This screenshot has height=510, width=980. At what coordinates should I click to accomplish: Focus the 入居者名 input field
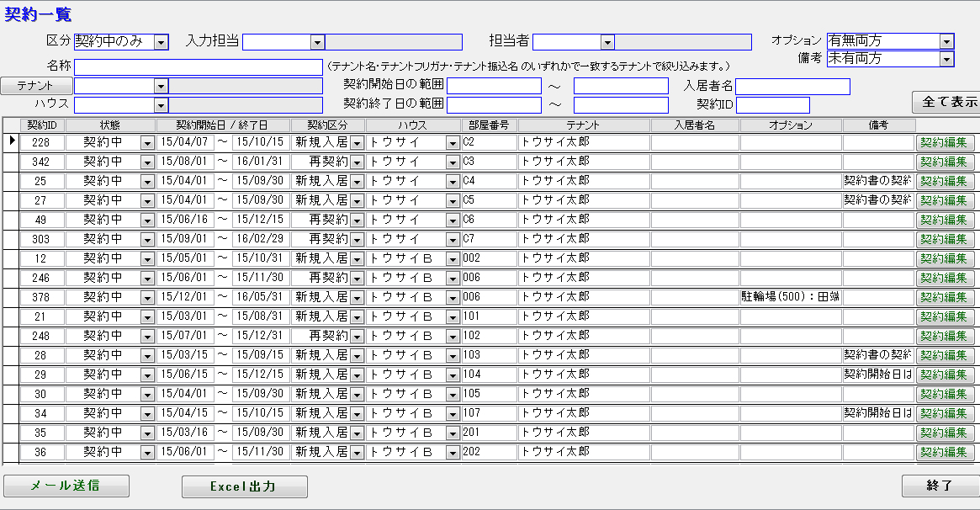792,87
